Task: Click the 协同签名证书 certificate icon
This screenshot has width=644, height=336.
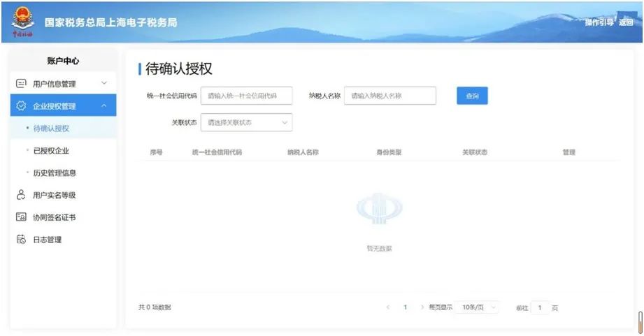Action: [x=21, y=217]
